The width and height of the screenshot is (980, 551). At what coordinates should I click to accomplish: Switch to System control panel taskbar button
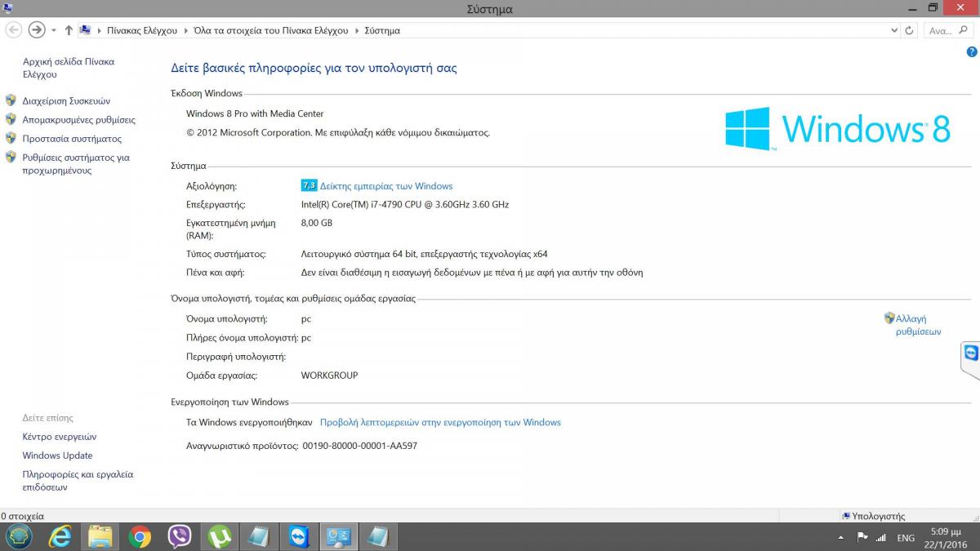pyautogui.click(x=338, y=536)
